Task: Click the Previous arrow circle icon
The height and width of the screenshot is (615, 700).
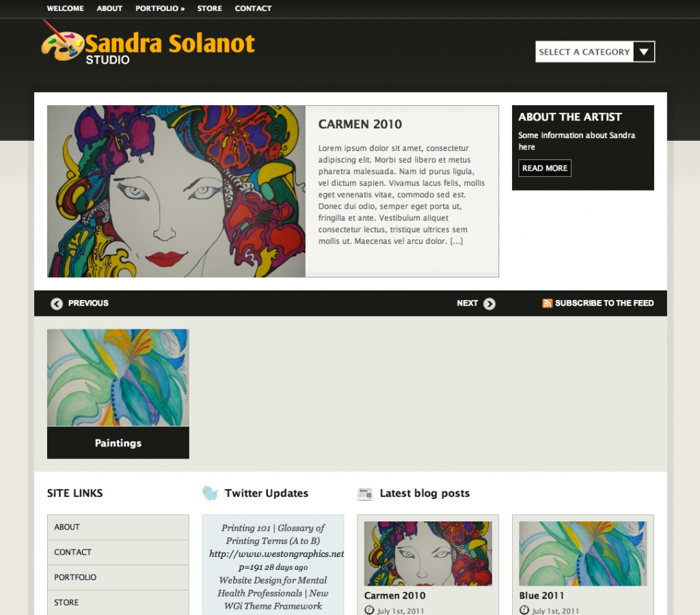Action: click(x=57, y=303)
